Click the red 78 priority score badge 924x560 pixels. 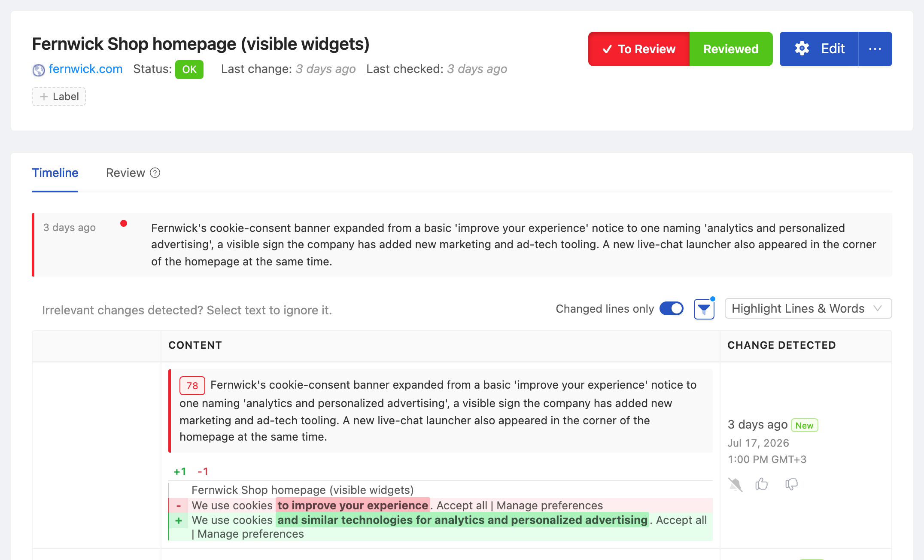[192, 385]
